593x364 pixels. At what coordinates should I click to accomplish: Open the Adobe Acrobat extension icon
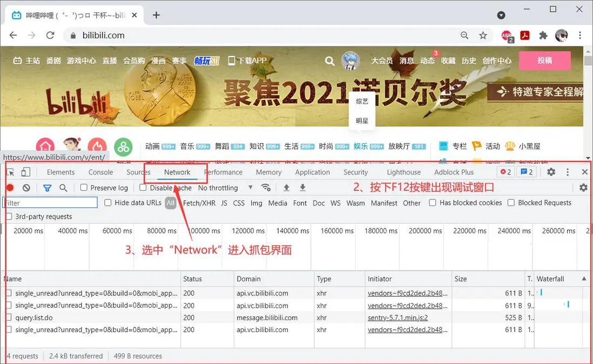point(525,35)
